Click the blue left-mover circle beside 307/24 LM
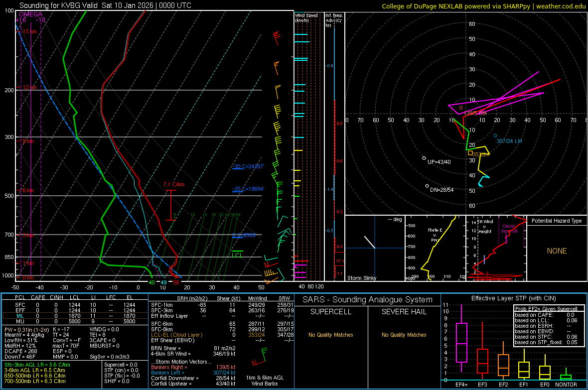The image size is (588, 390). [495, 136]
